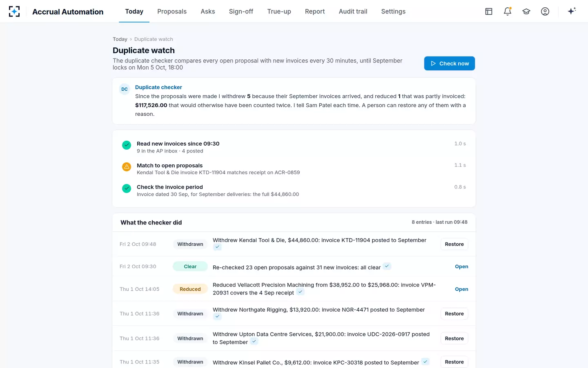This screenshot has width=588, height=368.
Task: Open the user account profile icon
Action: click(545, 11)
